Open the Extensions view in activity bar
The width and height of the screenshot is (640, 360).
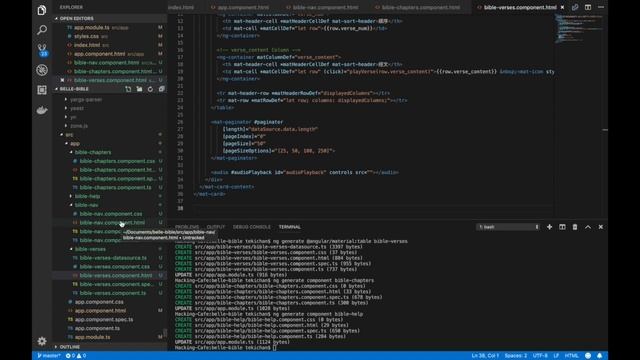point(42,90)
